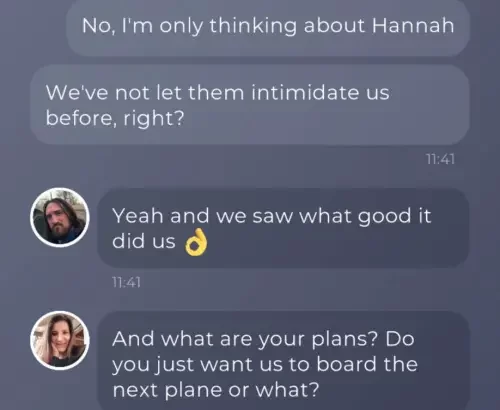500x410 pixels.
Task: Click the 'before, right?' text line
Action: pos(115,118)
